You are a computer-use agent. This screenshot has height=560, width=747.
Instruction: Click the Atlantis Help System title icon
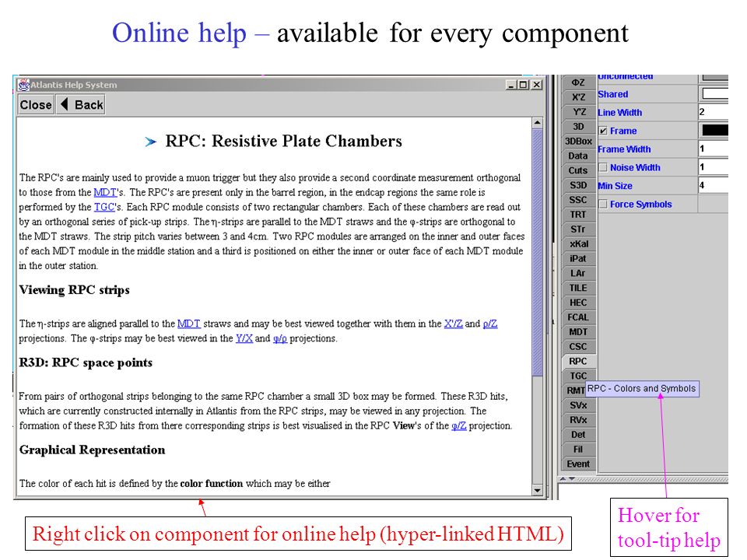(24, 85)
